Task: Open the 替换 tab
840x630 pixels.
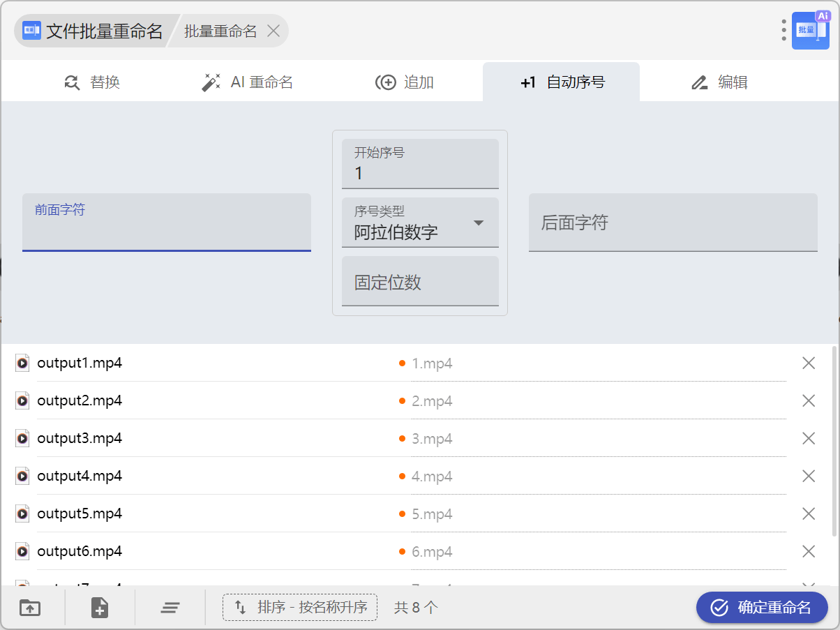Action: [91, 82]
